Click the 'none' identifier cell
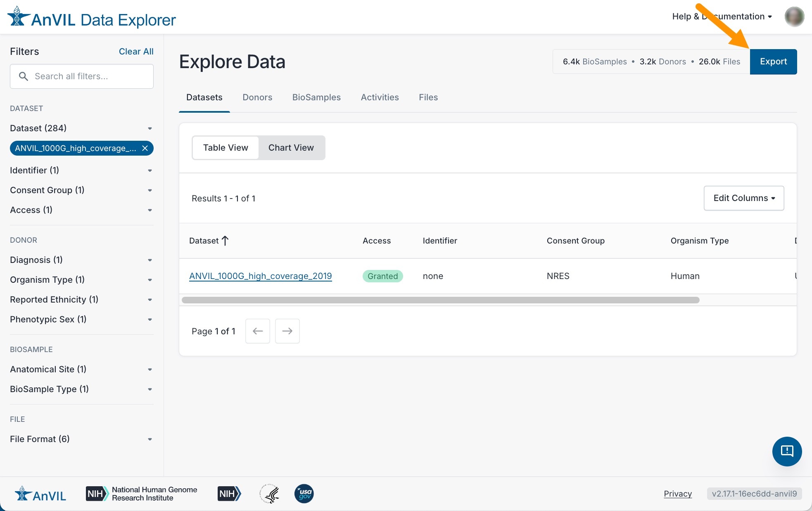The width and height of the screenshot is (812, 511). tap(433, 276)
